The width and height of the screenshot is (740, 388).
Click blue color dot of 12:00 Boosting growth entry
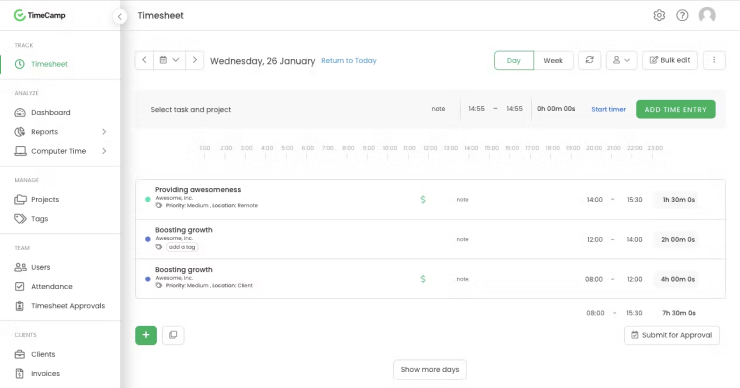click(148, 239)
